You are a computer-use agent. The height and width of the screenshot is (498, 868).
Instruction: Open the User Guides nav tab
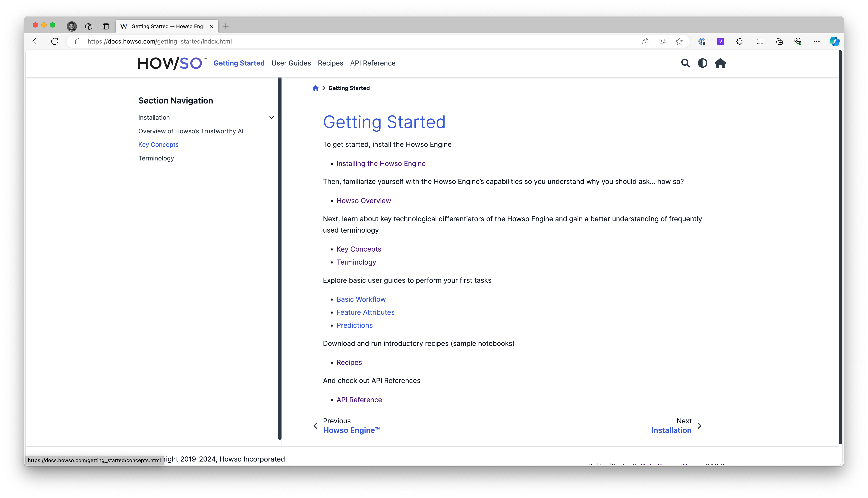[291, 63]
